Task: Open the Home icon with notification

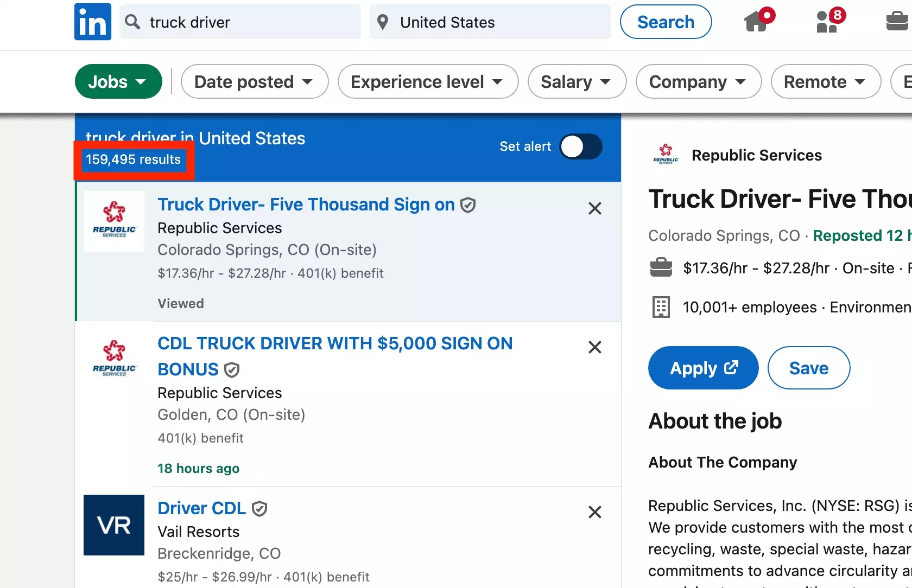Action: pos(758,21)
